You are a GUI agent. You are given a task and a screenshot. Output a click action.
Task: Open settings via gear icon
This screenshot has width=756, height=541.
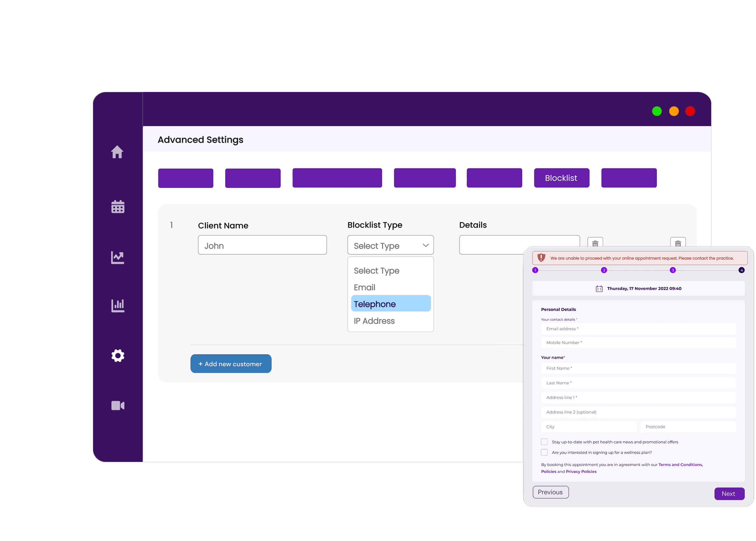click(x=118, y=356)
